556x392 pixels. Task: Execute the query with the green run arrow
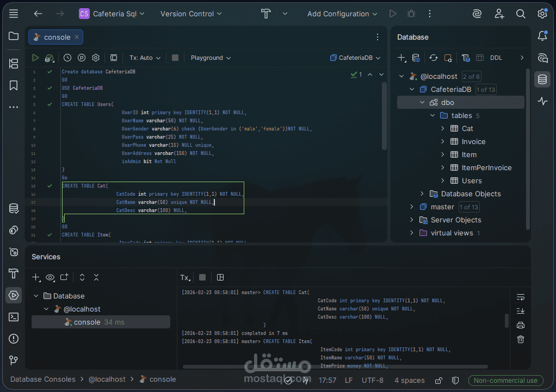coord(35,58)
